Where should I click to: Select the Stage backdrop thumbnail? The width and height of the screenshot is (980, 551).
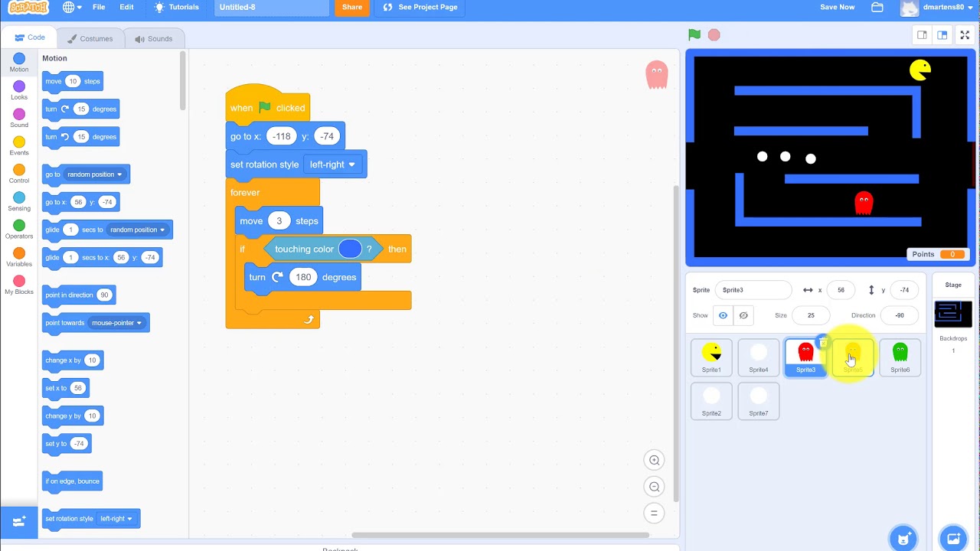pos(953,315)
